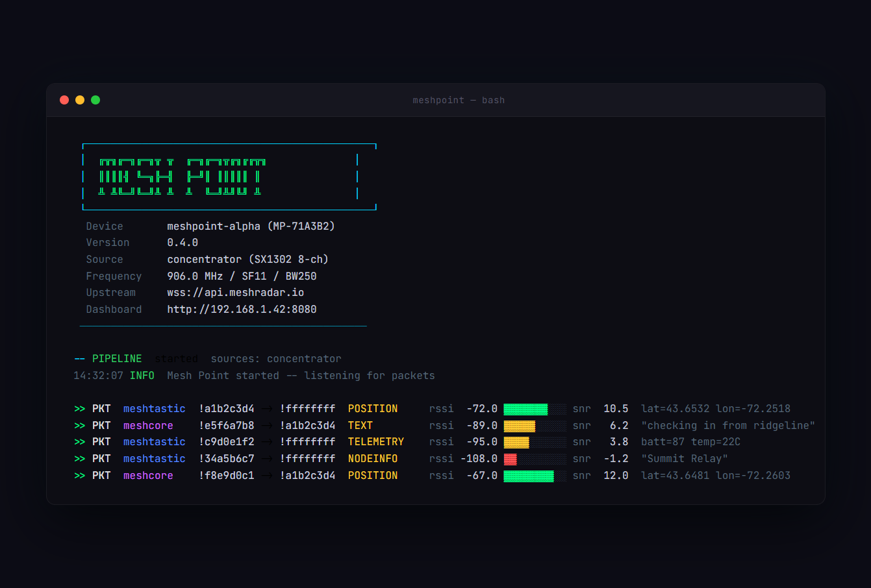Click the "NODEINFO" packet type
The width and height of the screenshot is (871, 588).
(x=373, y=459)
